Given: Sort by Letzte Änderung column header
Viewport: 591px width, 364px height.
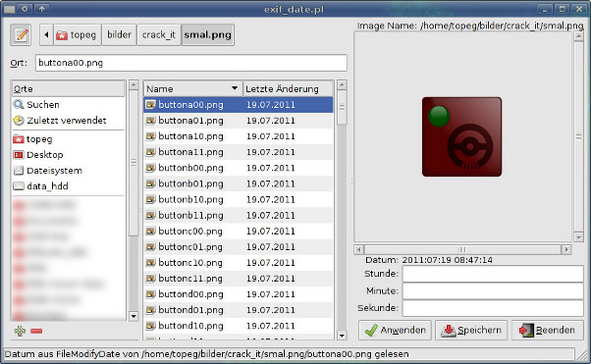Looking at the screenshot, I should (289, 89).
